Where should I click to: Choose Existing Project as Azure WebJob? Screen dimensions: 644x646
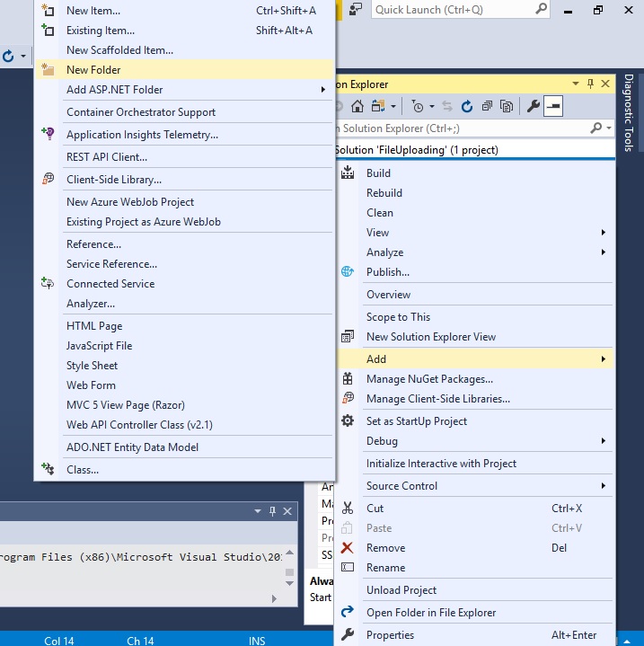tap(184, 222)
